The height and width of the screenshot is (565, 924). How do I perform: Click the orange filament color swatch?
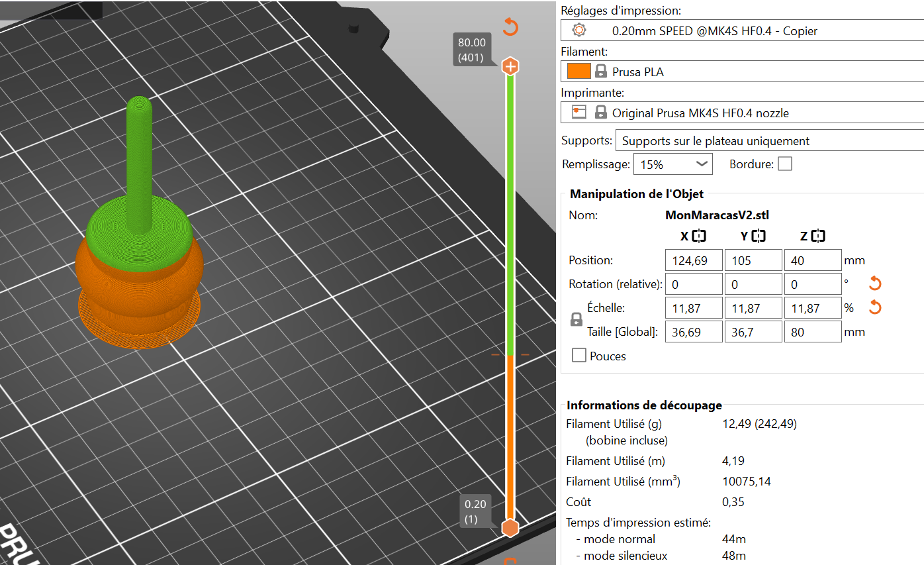(578, 72)
